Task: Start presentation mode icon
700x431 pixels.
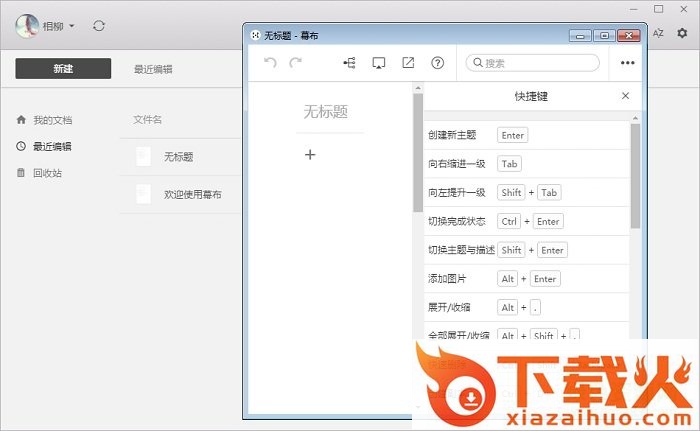Action: [379, 63]
